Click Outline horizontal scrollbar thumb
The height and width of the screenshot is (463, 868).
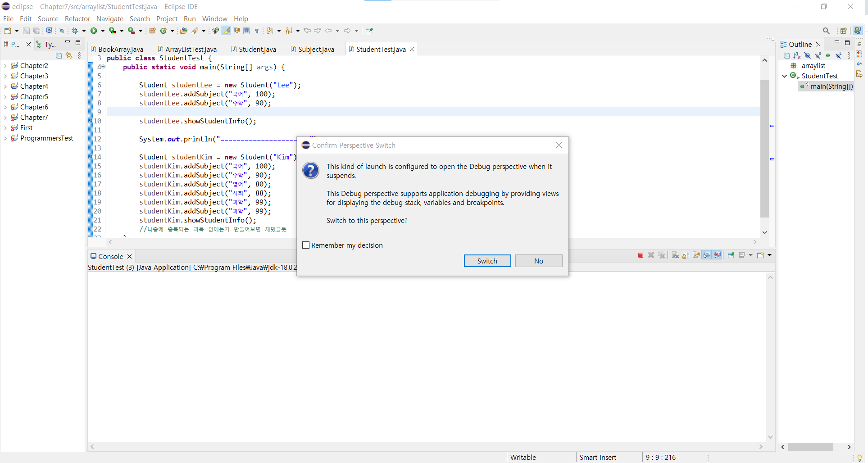click(810, 447)
